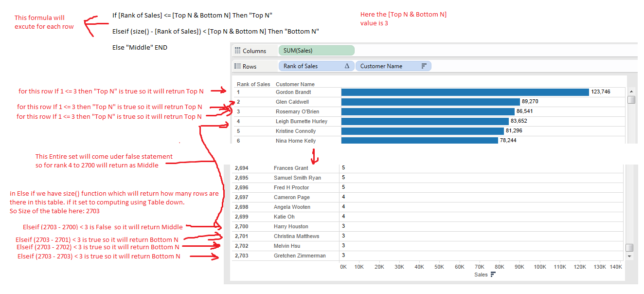Image resolution: width=644 pixels, height=294 pixels.
Task: Click the Columns shelf label
Action: coord(254,51)
